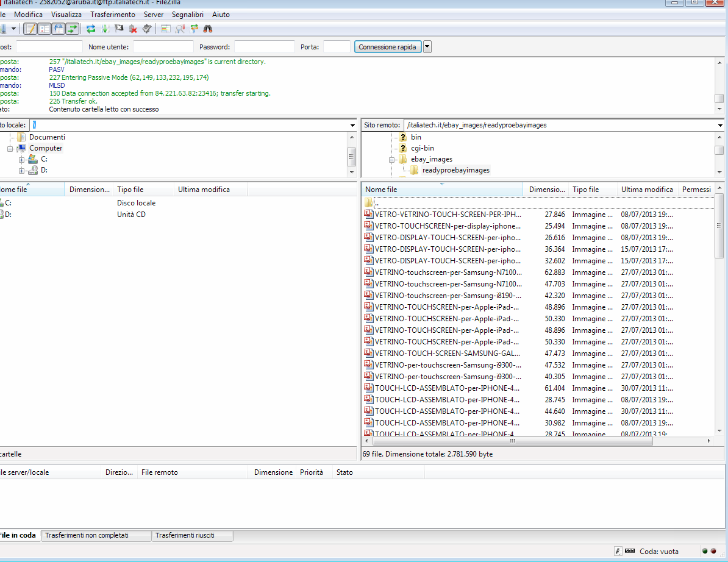Cancel current operation flag icon
The width and height of the screenshot is (728, 562).
tap(119, 29)
